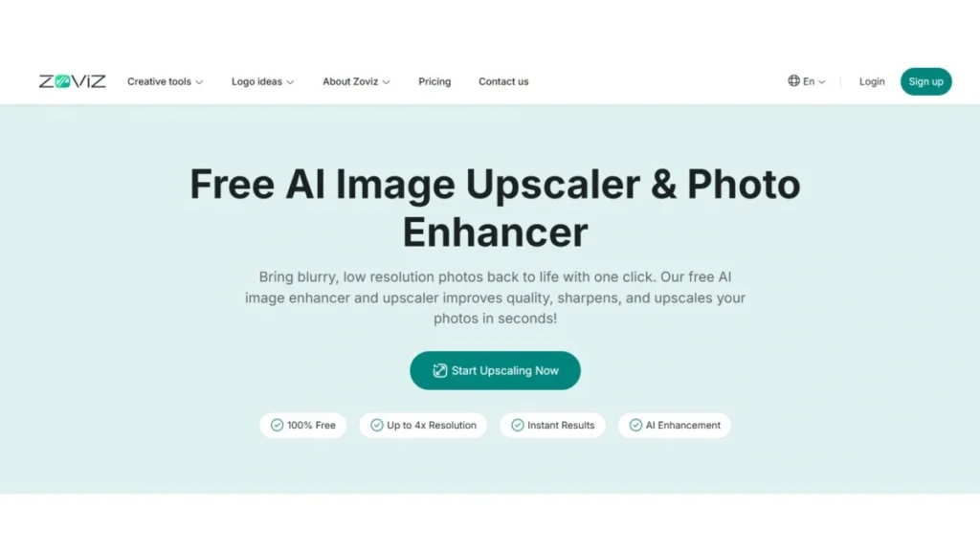The width and height of the screenshot is (980, 551).
Task: Click the checkmark icon beside Up to 4x Resolution
Action: 377,425
